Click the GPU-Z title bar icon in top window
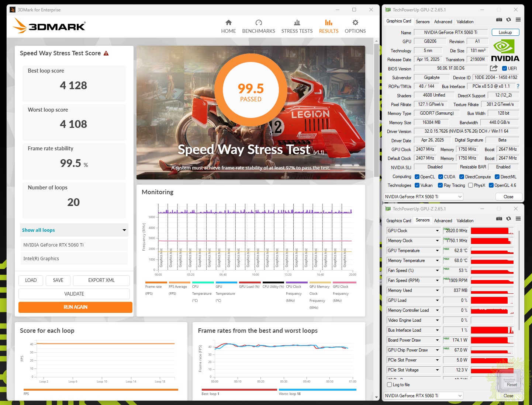Screen dimensions: 532x405 tap(388, 10)
